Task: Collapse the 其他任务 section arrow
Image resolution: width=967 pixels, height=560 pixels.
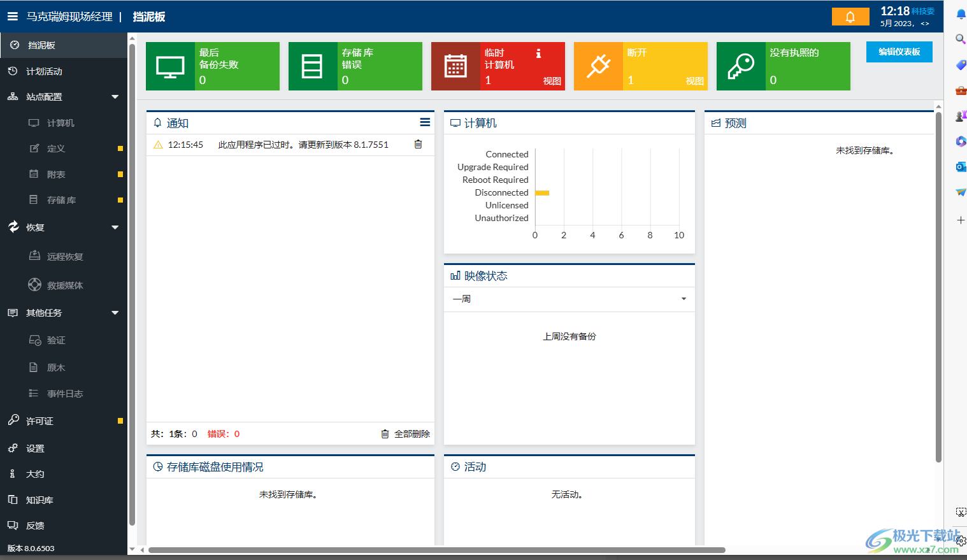Action: (x=115, y=313)
